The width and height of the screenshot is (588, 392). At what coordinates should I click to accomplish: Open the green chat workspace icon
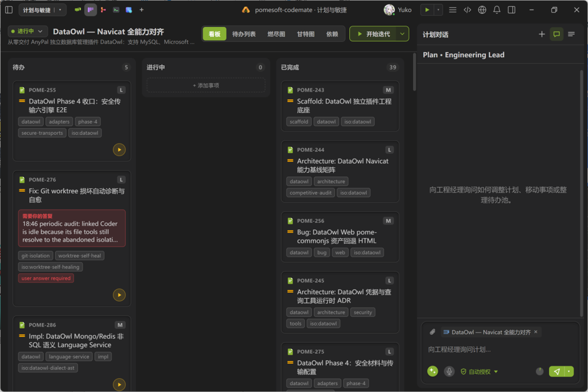pyautogui.click(x=78, y=10)
